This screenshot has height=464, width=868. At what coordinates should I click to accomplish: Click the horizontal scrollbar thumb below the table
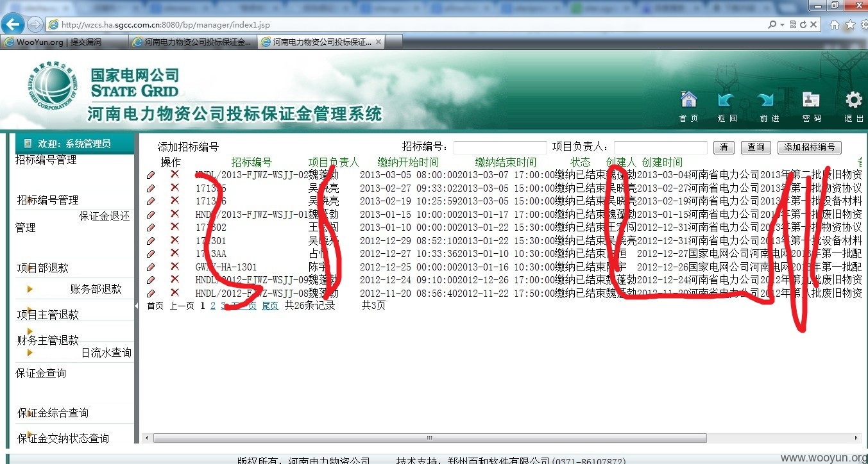[430, 438]
